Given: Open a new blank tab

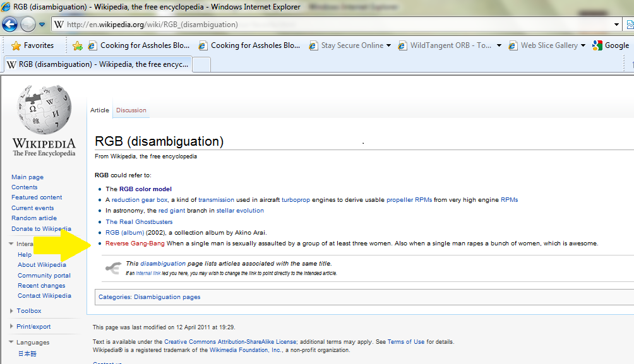Looking at the screenshot, I should tap(201, 64).
